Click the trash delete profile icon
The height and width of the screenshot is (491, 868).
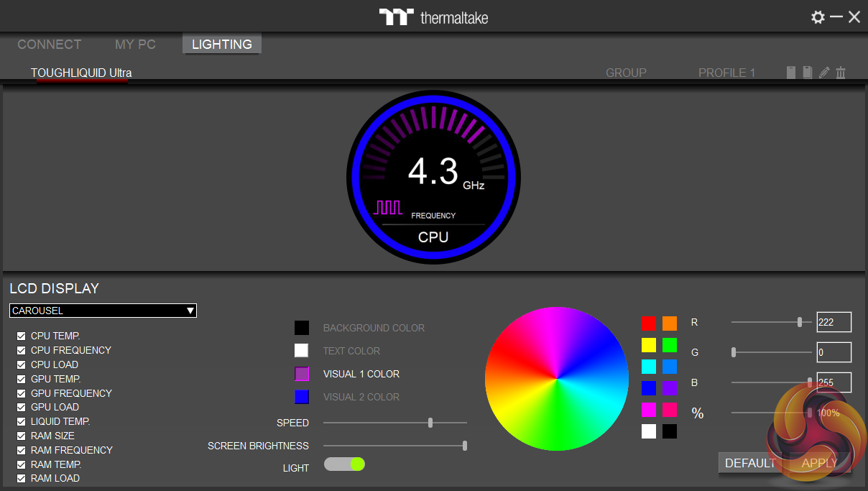[841, 73]
